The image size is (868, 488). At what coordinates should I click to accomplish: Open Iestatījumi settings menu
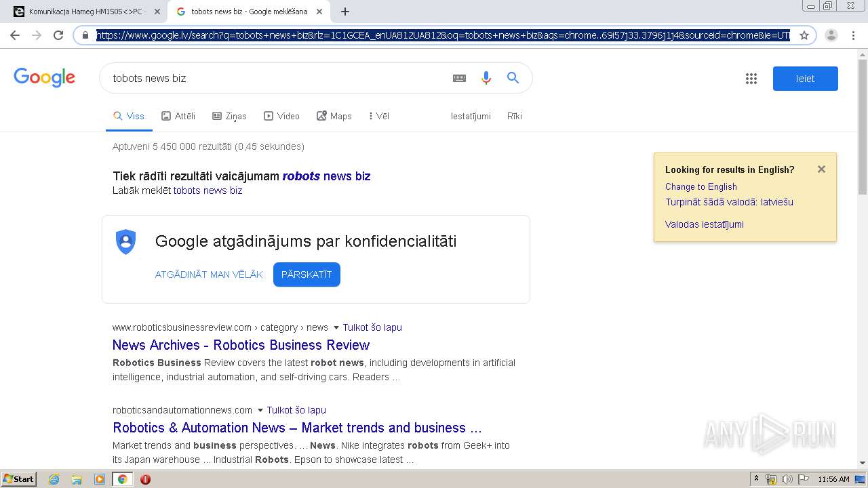pos(471,116)
